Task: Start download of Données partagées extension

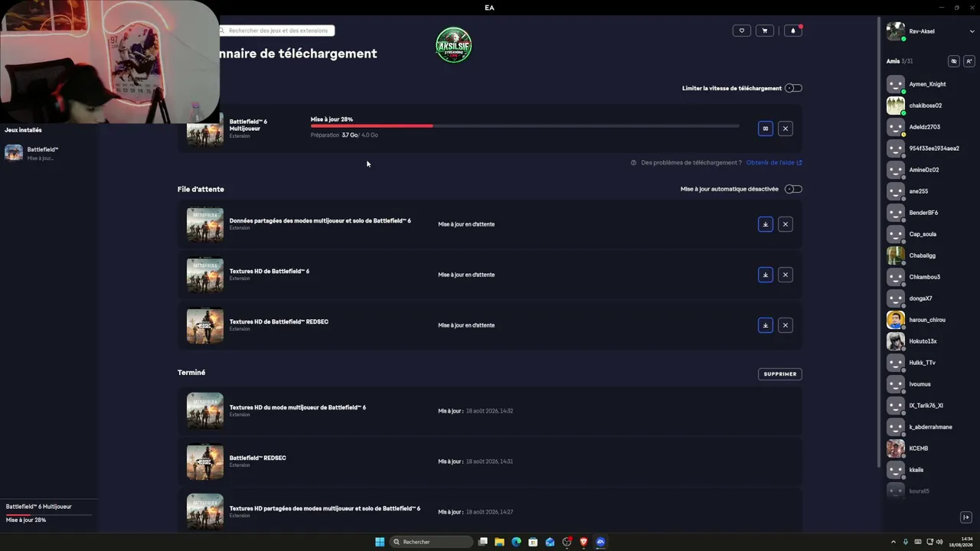Action: [x=765, y=224]
